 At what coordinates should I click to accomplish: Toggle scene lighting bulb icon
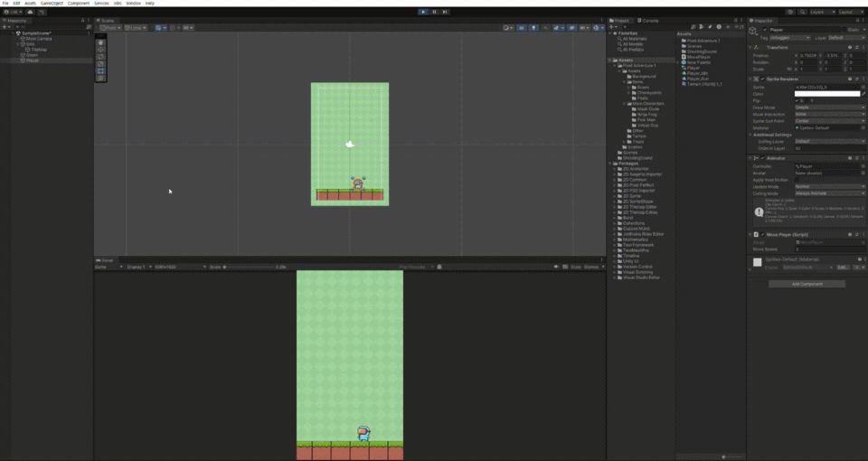click(x=533, y=28)
